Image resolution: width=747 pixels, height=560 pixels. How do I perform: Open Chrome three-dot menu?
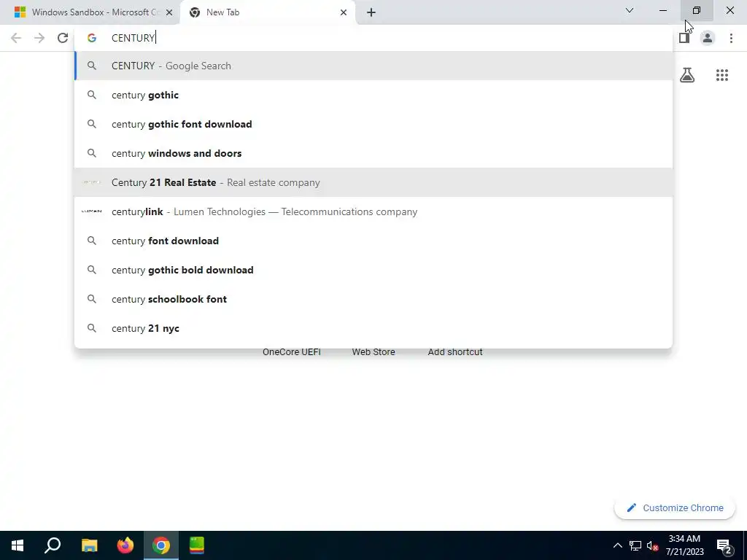coord(731,38)
